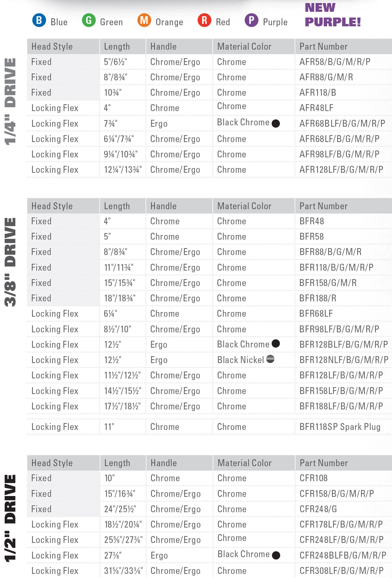Select part number CFR248/G

[x=318, y=509]
